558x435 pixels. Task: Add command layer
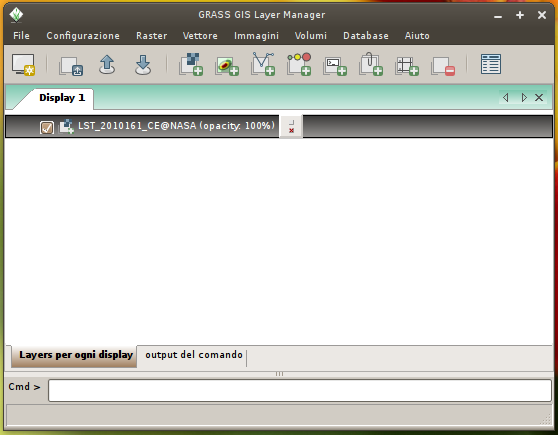(x=335, y=66)
